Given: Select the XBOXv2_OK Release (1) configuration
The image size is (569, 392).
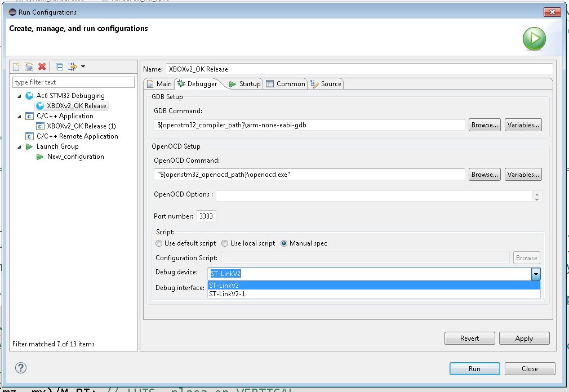Looking at the screenshot, I should (81, 126).
